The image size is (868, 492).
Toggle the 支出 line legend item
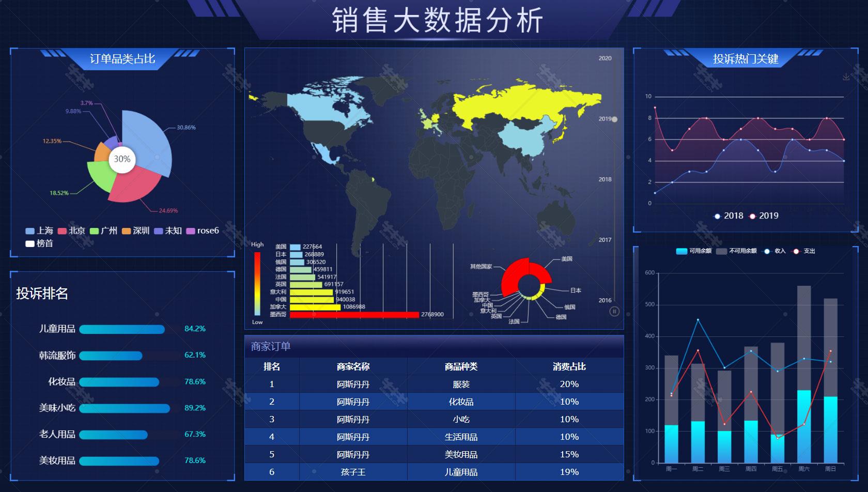[x=803, y=251]
